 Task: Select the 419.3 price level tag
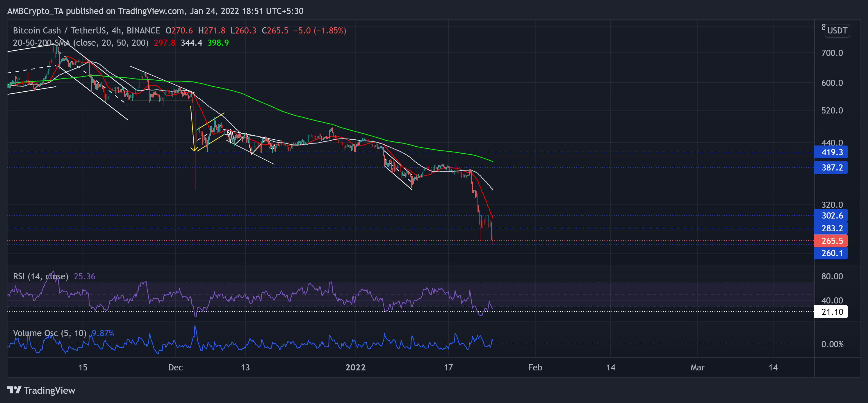(830, 152)
